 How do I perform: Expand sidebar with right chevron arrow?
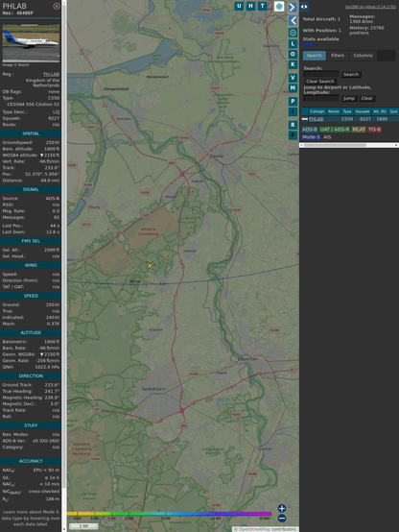293,7
